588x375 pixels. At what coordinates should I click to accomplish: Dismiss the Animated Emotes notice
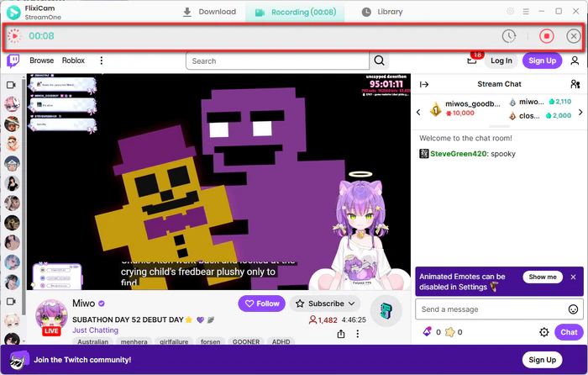[x=573, y=277]
